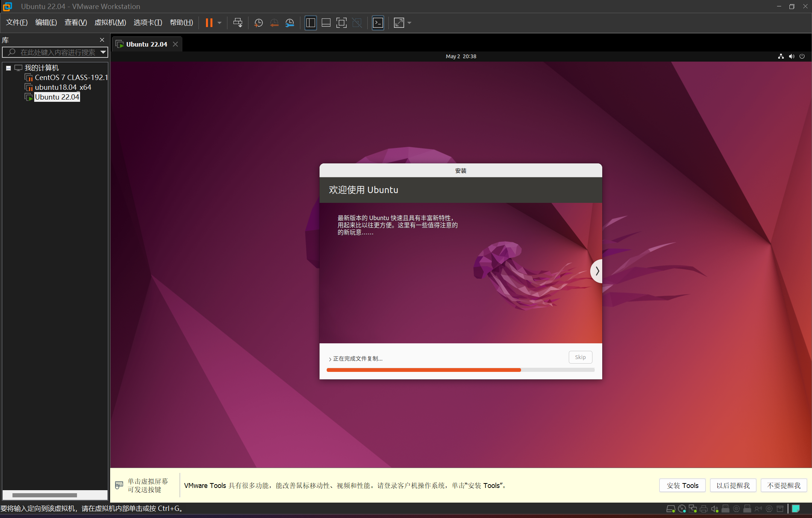Viewport: 812px width, 518px height.
Task: Click the library search input field
Action: tap(56, 52)
